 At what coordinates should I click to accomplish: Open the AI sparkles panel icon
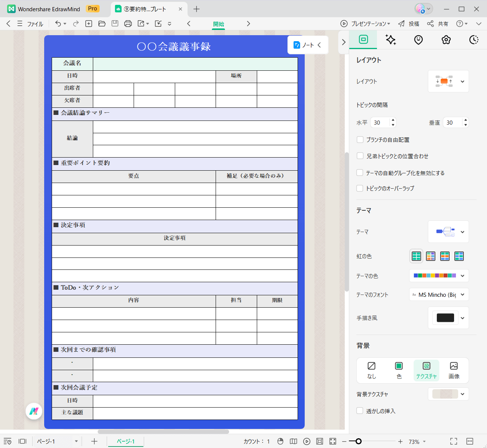[390, 40]
